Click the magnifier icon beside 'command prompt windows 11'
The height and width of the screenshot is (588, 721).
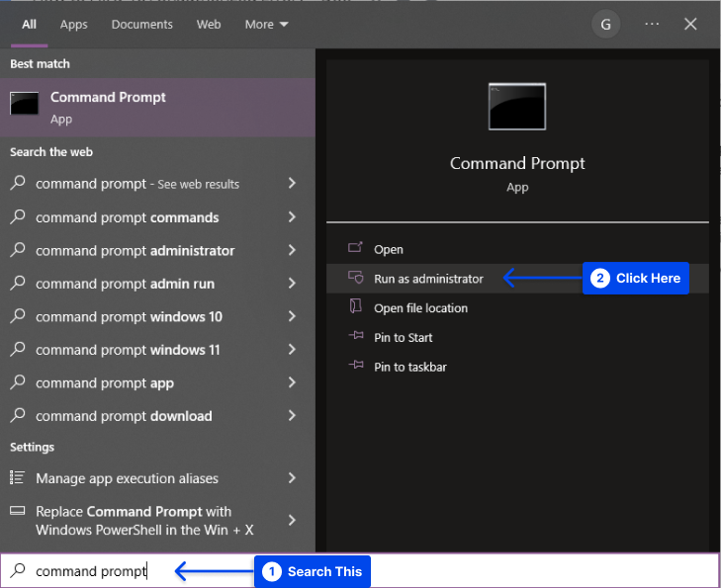pos(18,349)
